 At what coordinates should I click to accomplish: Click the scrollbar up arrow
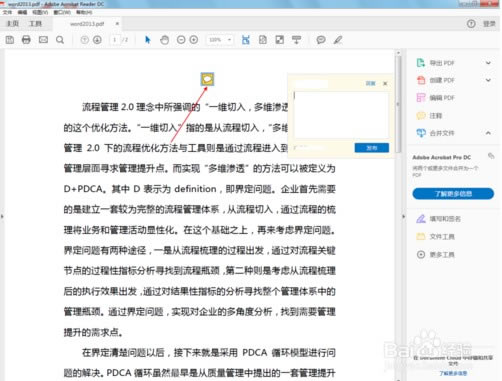[398, 53]
